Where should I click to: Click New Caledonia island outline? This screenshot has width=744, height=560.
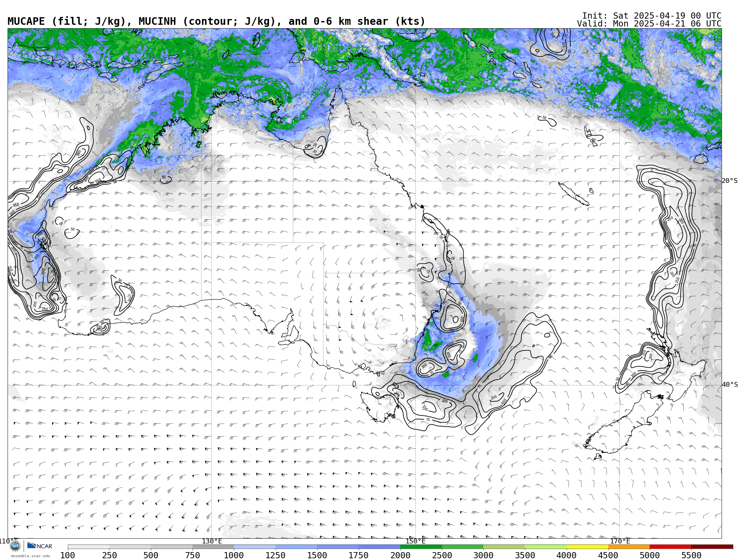pos(573,194)
